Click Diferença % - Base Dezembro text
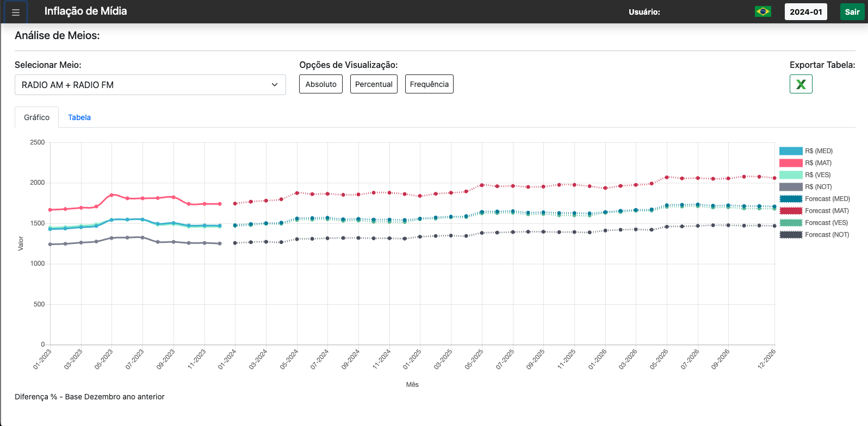Viewport: 868px width, 426px height. click(90, 397)
